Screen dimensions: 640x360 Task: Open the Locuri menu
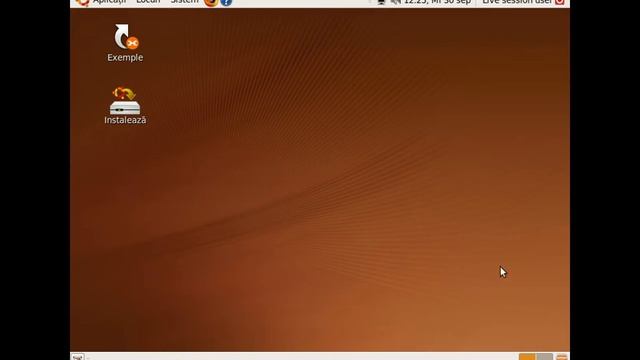[148, 2]
